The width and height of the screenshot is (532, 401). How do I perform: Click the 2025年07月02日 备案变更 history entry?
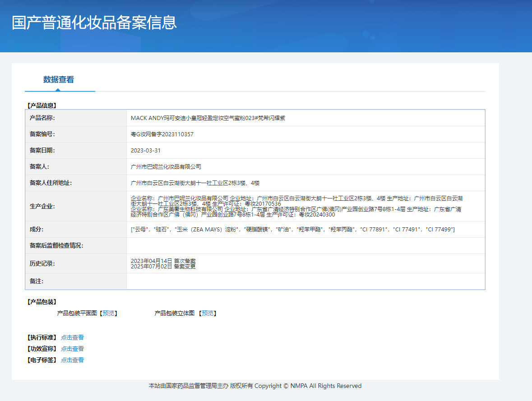tap(163, 267)
